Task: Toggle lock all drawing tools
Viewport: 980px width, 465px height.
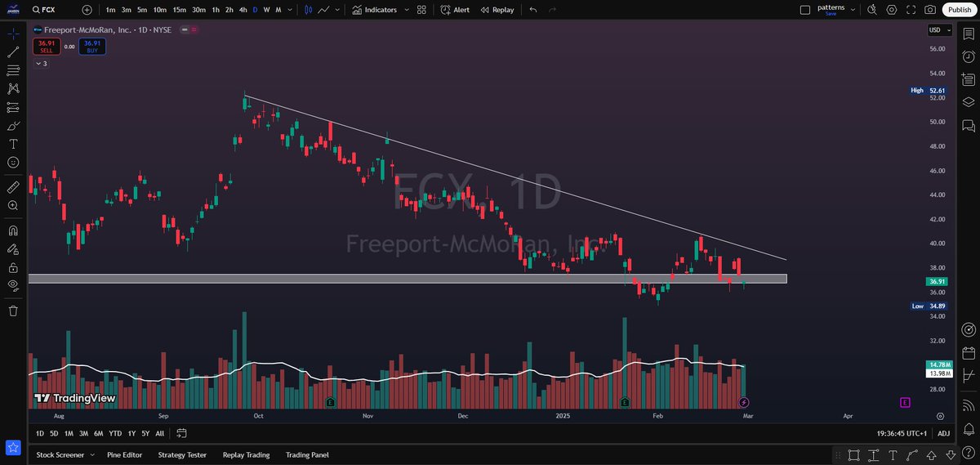Action: [x=13, y=267]
